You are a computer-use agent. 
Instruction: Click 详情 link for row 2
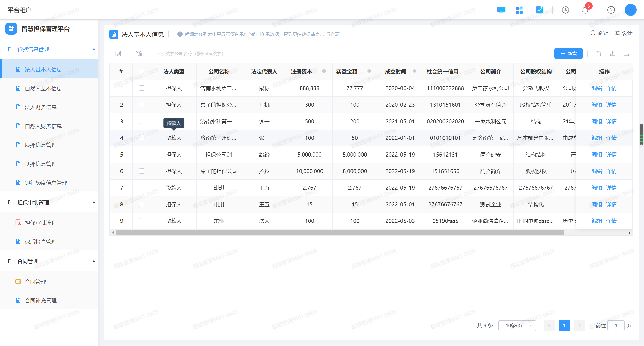tap(611, 105)
